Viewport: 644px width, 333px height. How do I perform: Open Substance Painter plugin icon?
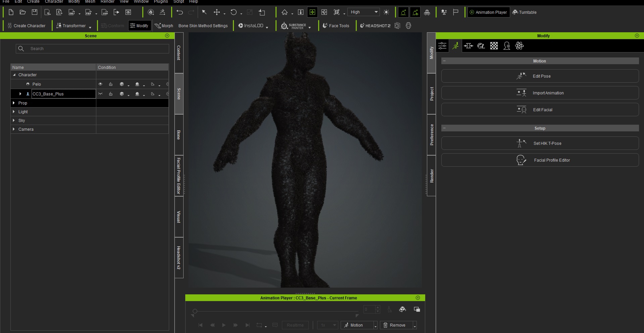point(294,26)
